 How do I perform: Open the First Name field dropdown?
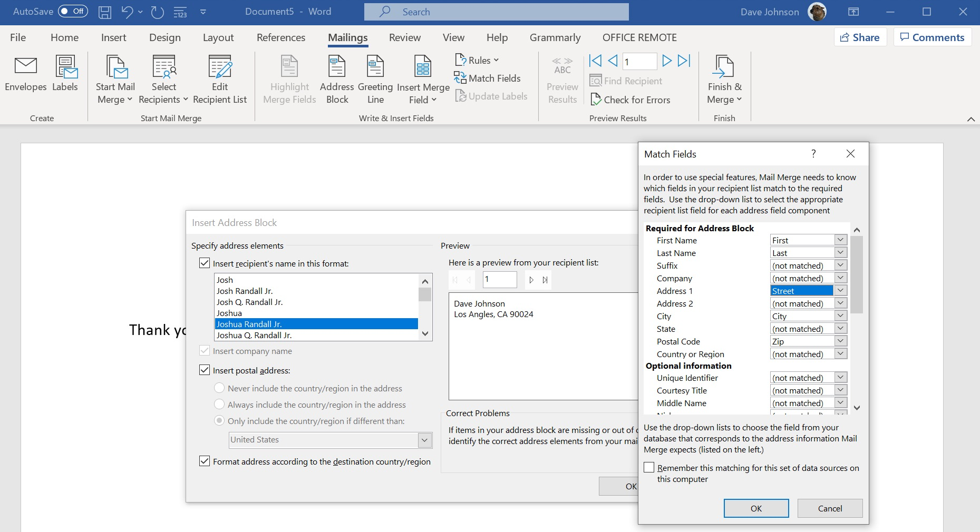[841, 240]
